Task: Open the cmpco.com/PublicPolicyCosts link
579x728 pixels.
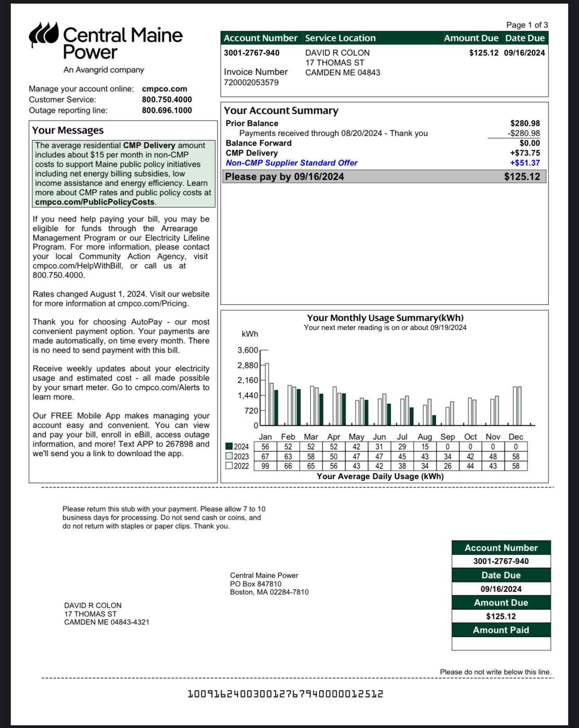Action: (95, 202)
